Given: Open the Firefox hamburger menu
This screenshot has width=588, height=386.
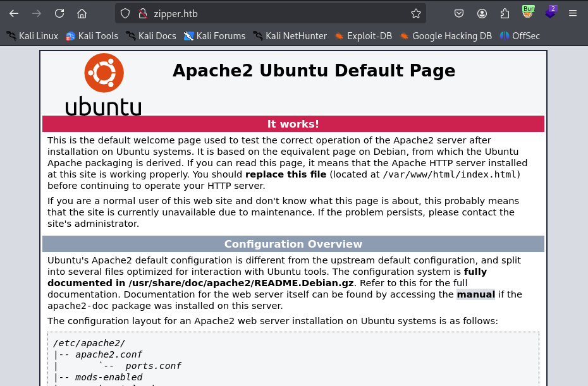Looking at the screenshot, I should click(573, 13).
